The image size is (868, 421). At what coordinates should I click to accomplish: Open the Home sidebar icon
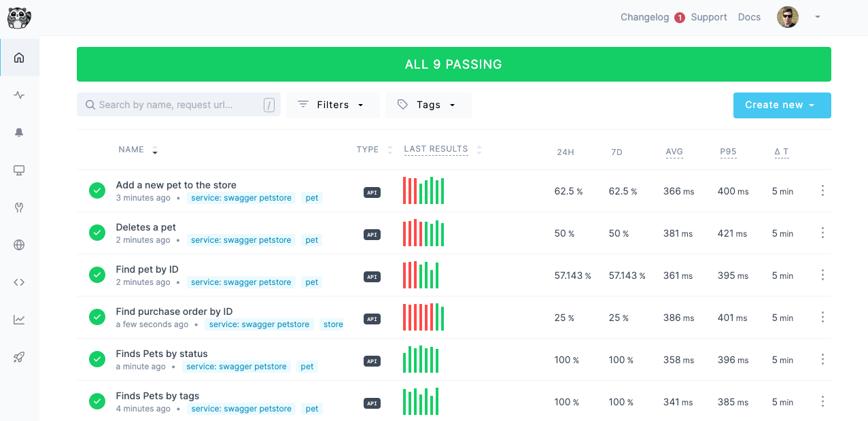pos(19,57)
